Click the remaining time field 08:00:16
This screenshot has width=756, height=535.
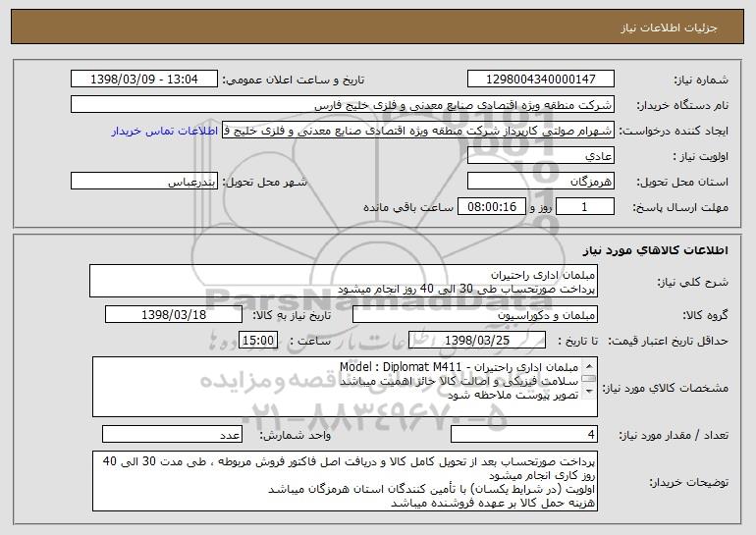click(x=491, y=206)
